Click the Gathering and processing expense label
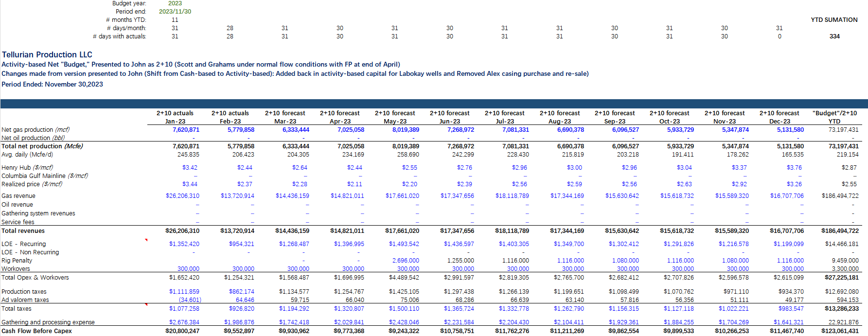The image size is (868, 336). click(48, 322)
